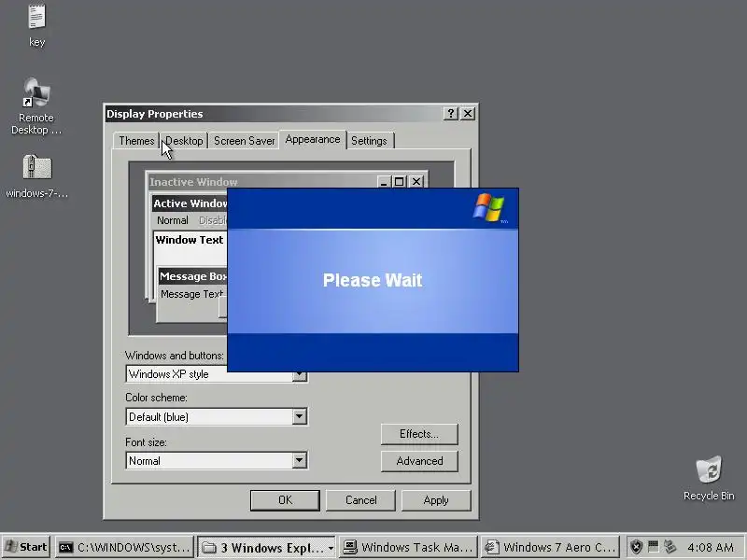The height and width of the screenshot is (560, 747).
Task: Click the 4:08 AM system clock
Action: pyautogui.click(x=711, y=547)
